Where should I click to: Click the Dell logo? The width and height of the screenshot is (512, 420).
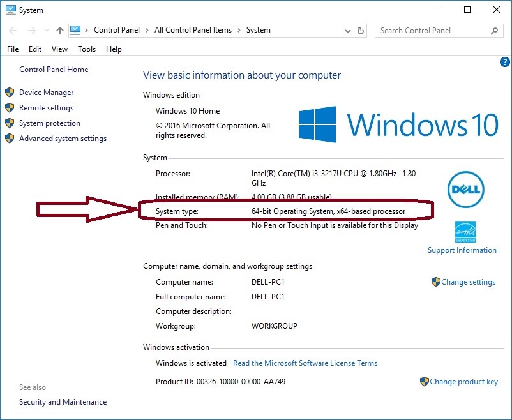[466, 190]
